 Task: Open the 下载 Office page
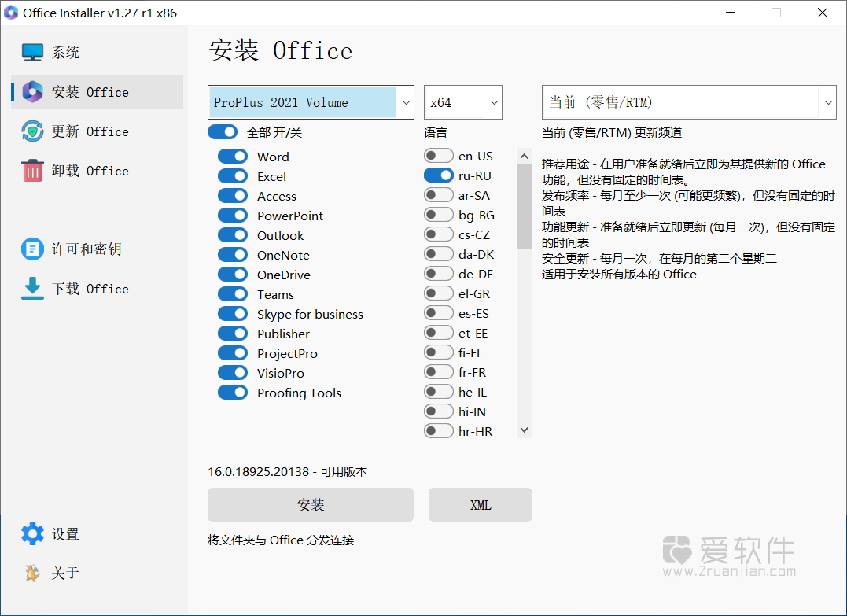98,289
